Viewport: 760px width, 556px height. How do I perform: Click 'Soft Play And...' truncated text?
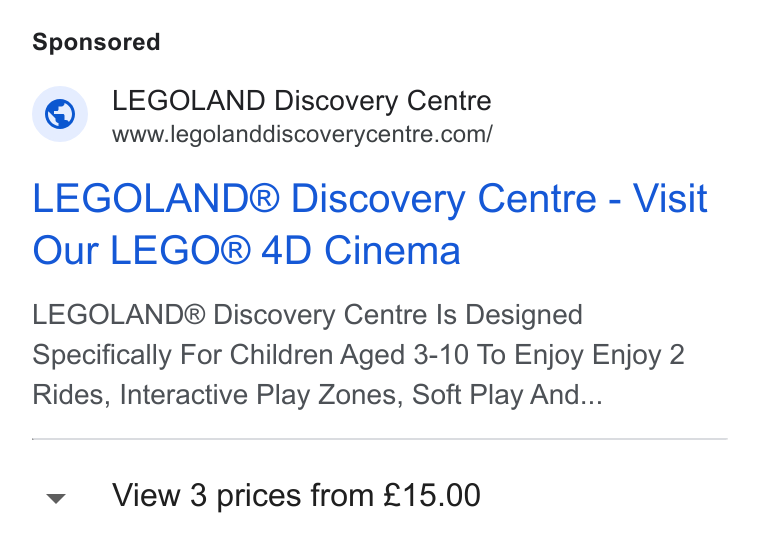coord(507,395)
